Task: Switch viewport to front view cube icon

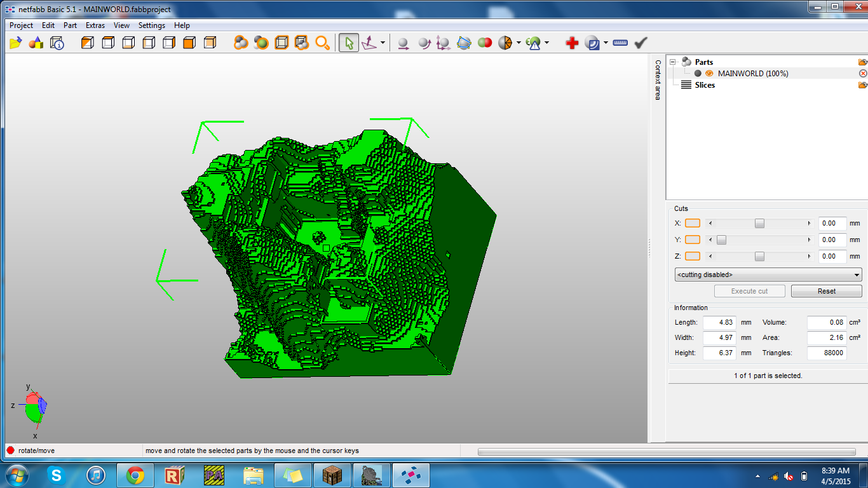Action: click(189, 42)
